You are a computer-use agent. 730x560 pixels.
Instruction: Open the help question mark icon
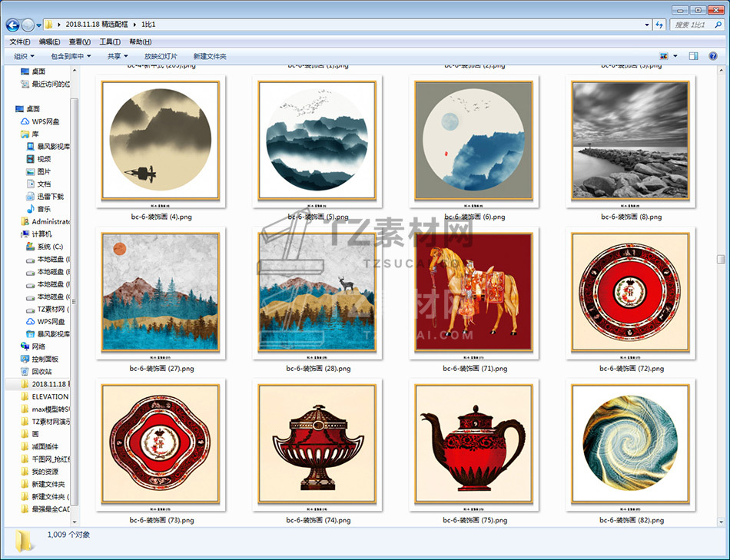click(x=712, y=56)
